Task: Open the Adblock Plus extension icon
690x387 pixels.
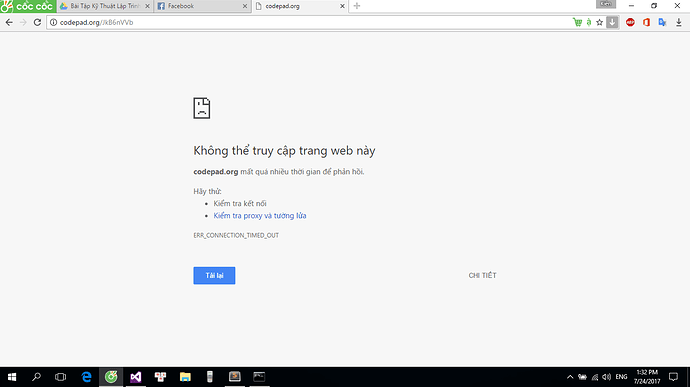Action: tap(630, 22)
